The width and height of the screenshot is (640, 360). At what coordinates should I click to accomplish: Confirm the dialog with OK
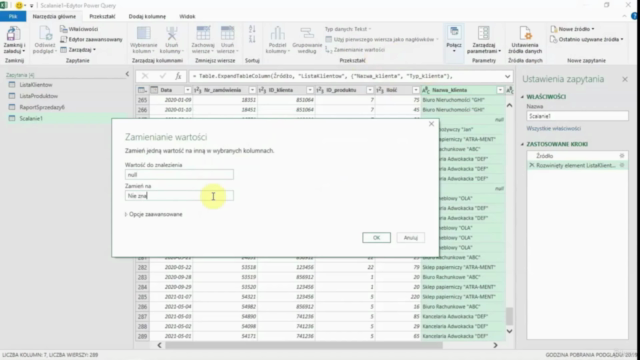pos(376,238)
